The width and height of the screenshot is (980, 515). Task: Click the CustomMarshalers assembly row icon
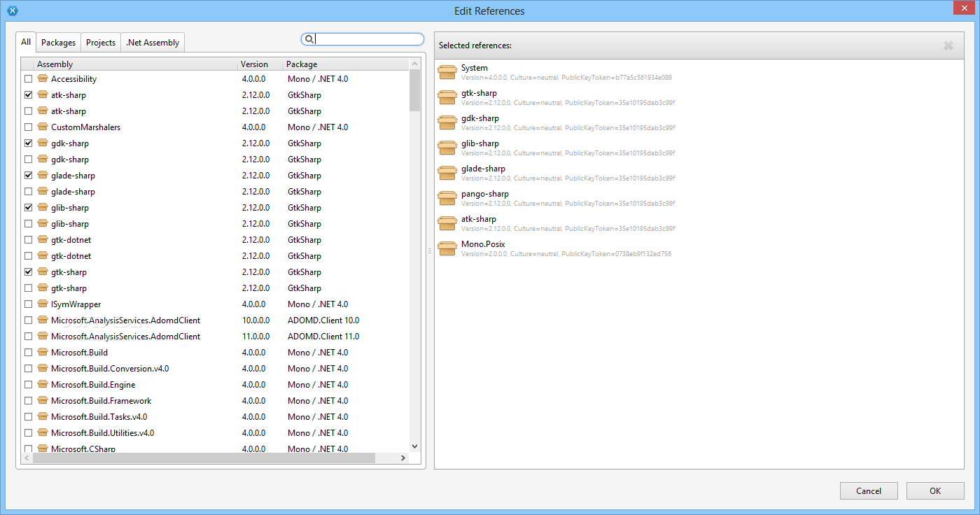coord(42,127)
